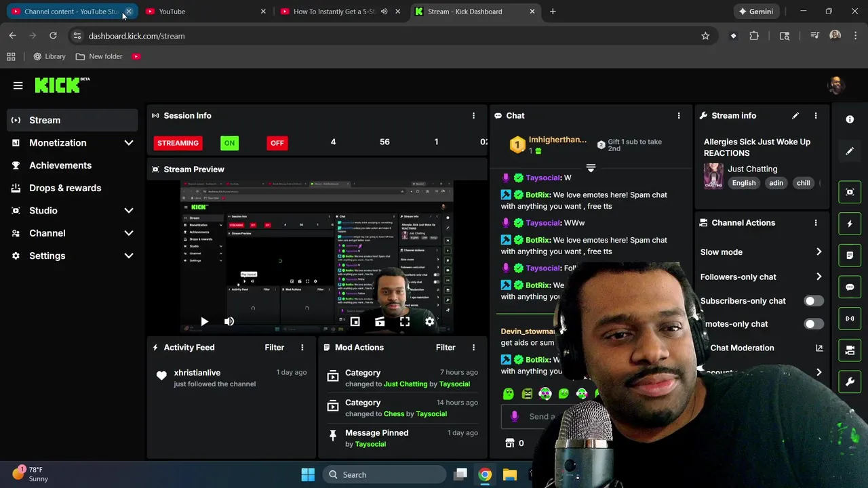Click the adin stream tag
The image size is (868, 488).
(776, 183)
